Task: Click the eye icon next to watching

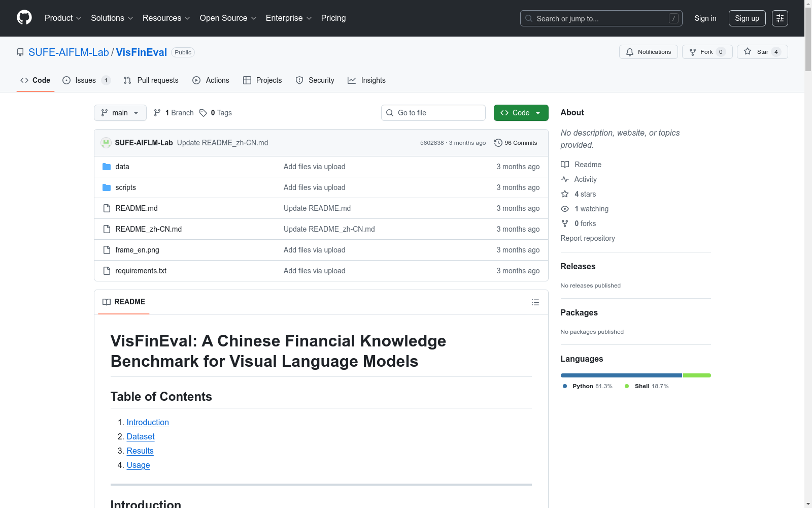Action: click(x=565, y=209)
